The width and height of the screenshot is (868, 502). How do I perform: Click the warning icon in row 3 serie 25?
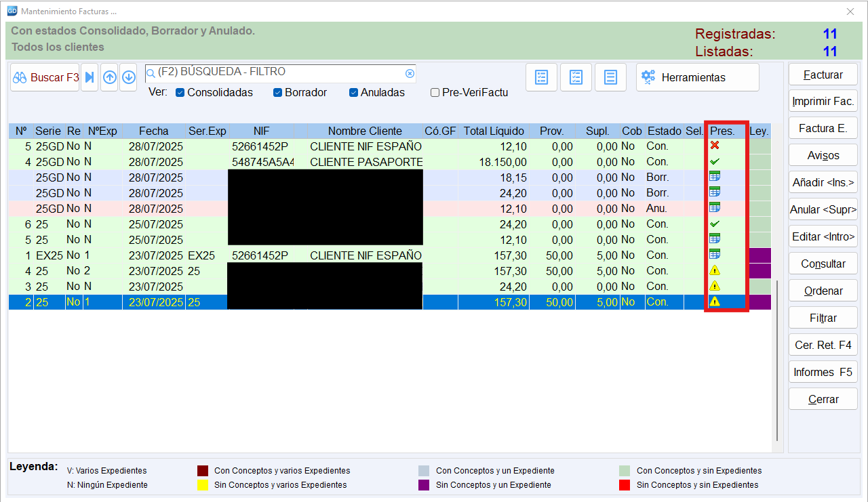pyautogui.click(x=714, y=286)
